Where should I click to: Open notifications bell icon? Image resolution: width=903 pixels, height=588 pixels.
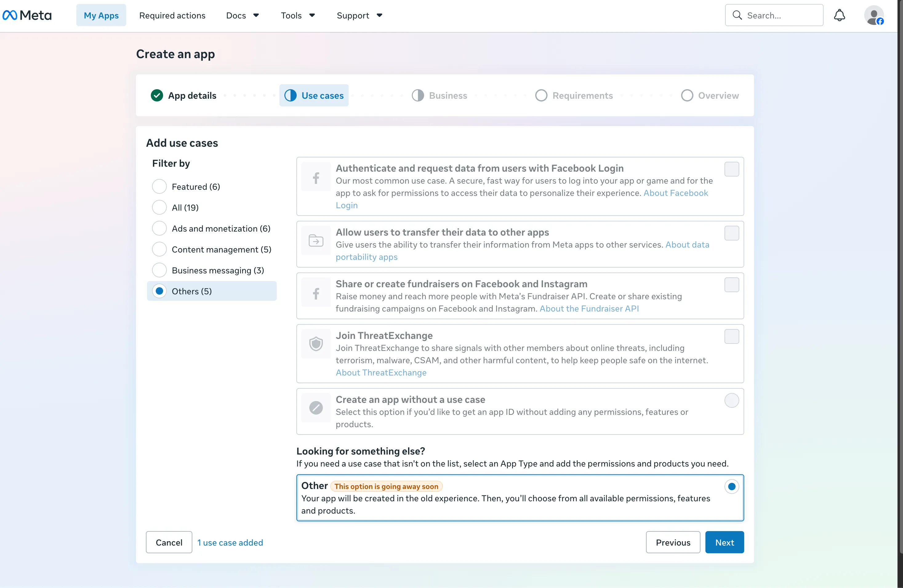tap(839, 15)
